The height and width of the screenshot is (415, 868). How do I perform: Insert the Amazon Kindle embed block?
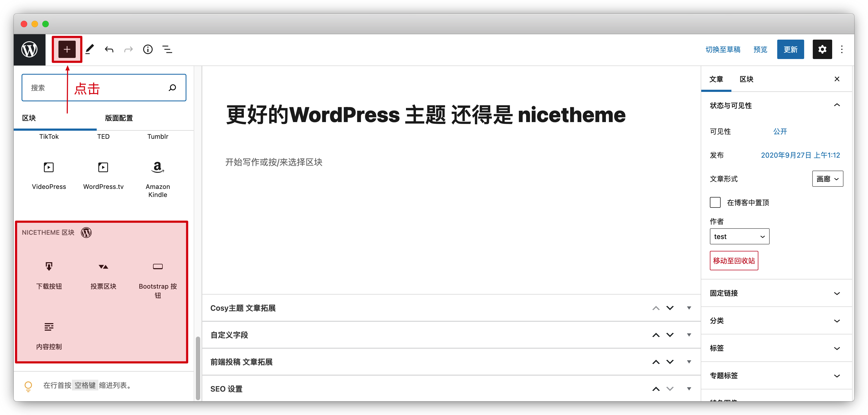click(158, 180)
